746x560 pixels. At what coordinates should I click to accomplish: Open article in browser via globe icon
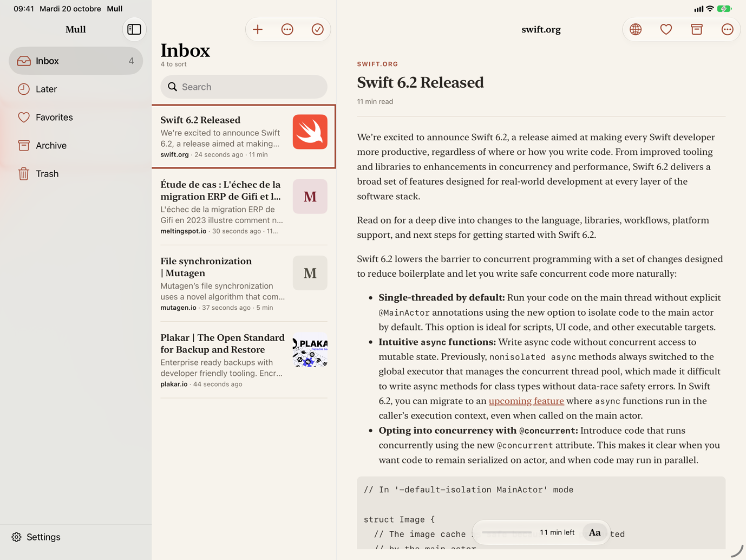pyautogui.click(x=636, y=29)
